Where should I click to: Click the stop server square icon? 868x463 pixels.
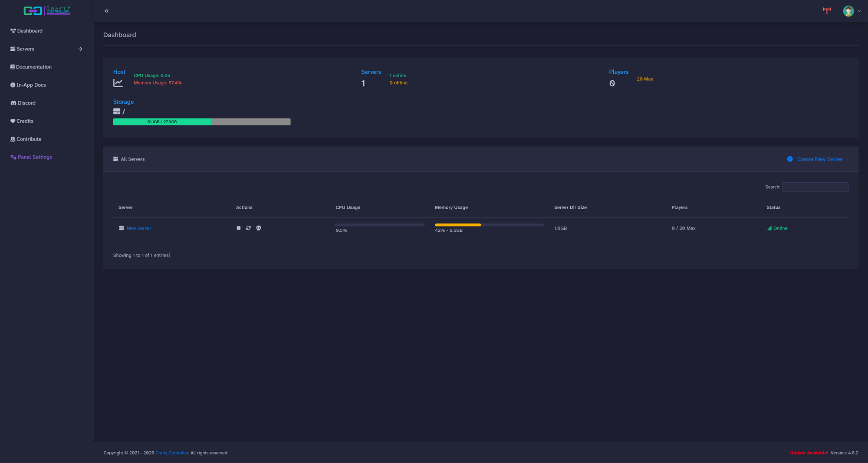238,228
